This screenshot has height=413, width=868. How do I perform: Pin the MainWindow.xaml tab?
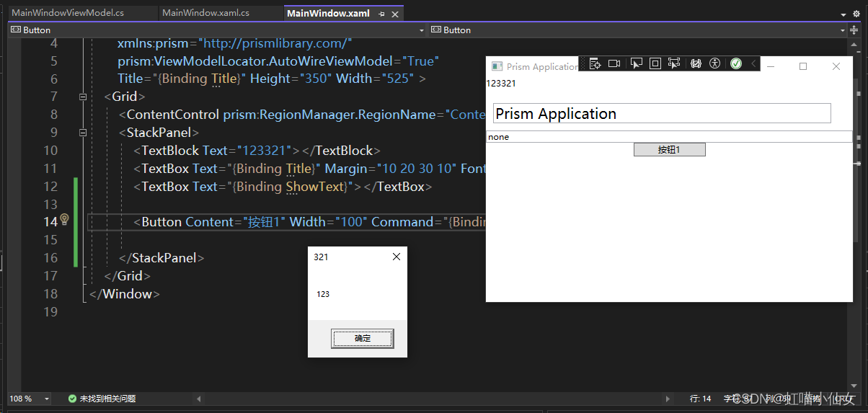tap(381, 14)
